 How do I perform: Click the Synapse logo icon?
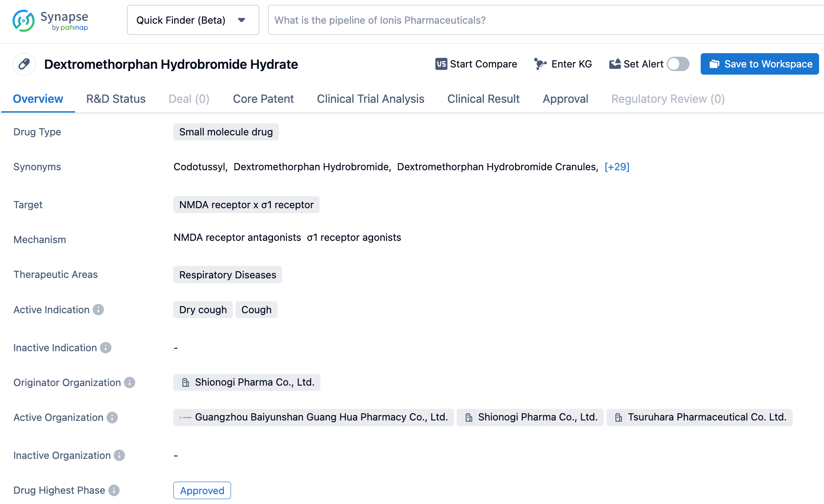[x=24, y=21]
